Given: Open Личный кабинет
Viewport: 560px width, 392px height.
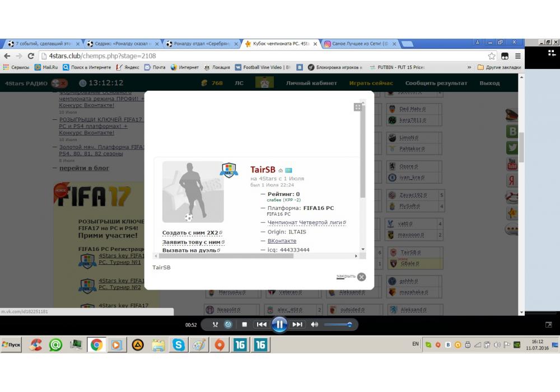Looking at the screenshot, I should tap(311, 83).
